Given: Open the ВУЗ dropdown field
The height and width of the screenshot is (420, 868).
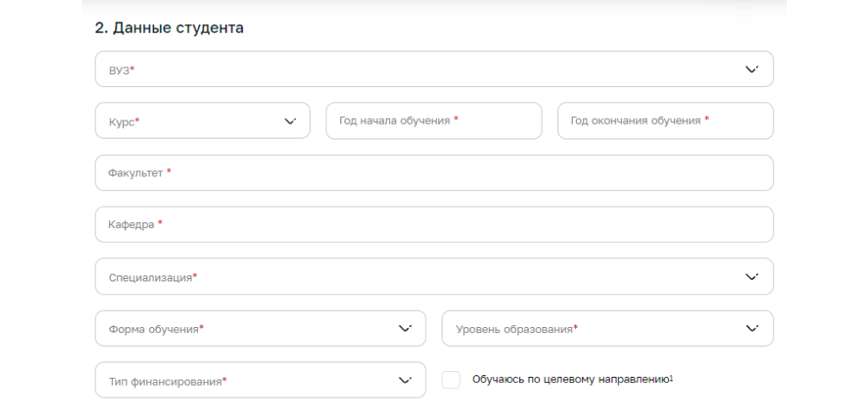Looking at the screenshot, I should 413,70.
